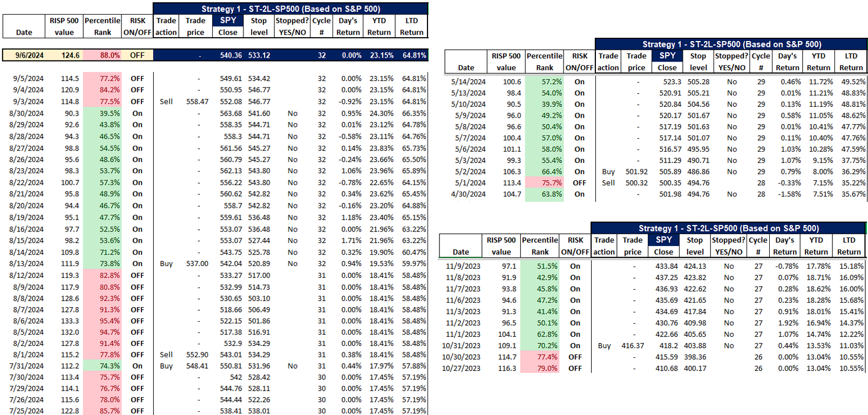Click the SPY close 563.68 cell

tap(231, 113)
